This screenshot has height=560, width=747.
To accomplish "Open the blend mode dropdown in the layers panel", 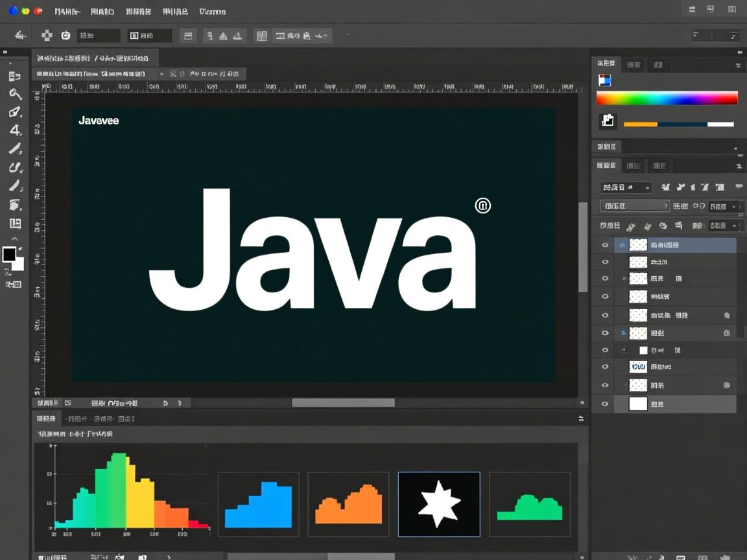I will point(634,206).
